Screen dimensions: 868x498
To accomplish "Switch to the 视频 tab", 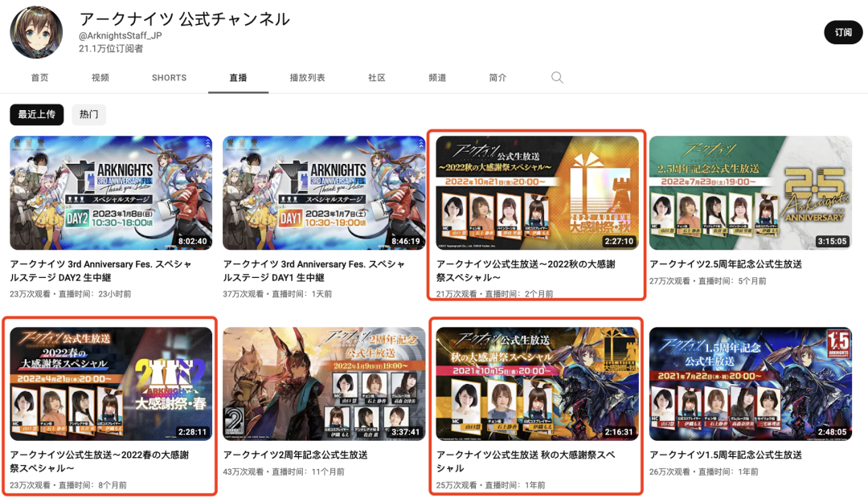I will pos(100,77).
